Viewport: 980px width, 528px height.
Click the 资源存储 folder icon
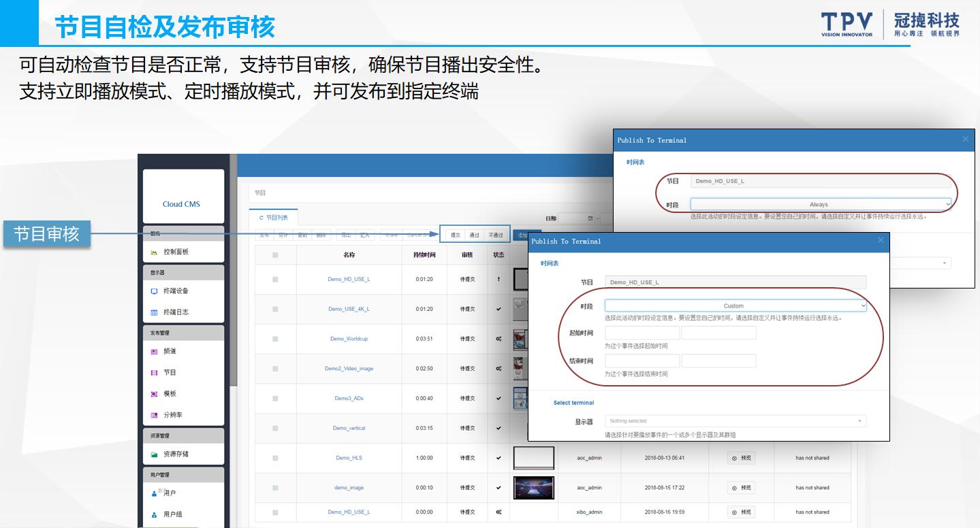coord(154,455)
